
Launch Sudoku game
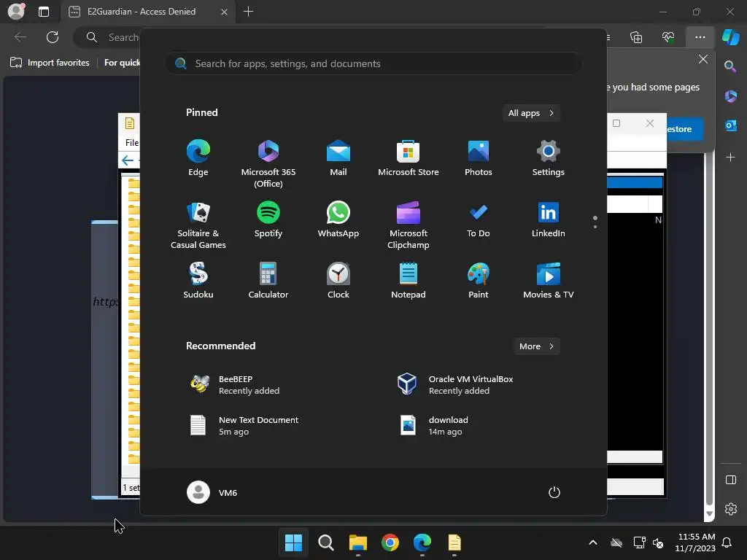tap(198, 281)
